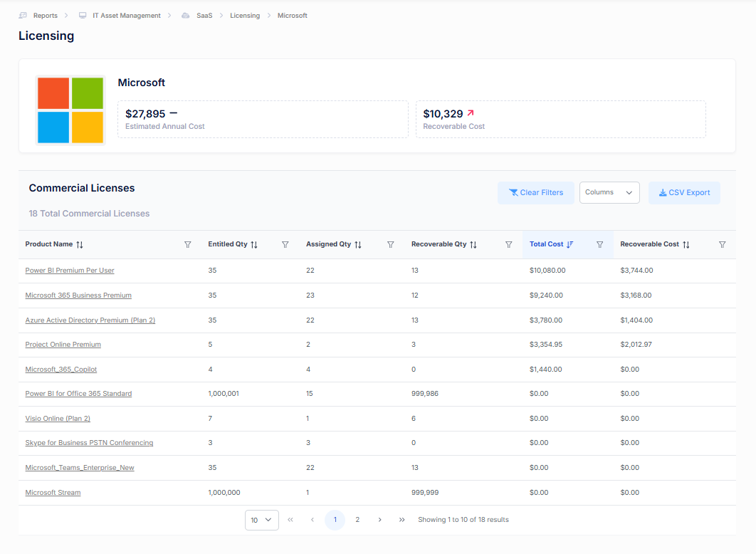756x554 pixels.
Task: Go to page 2 of results
Action: click(x=357, y=520)
